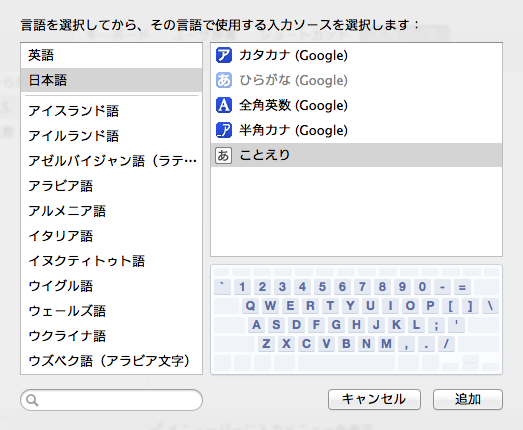Click the 追加 button
The width and height of the screenshot is (523, 430).
pyautogui.click(x=468, y=399)
